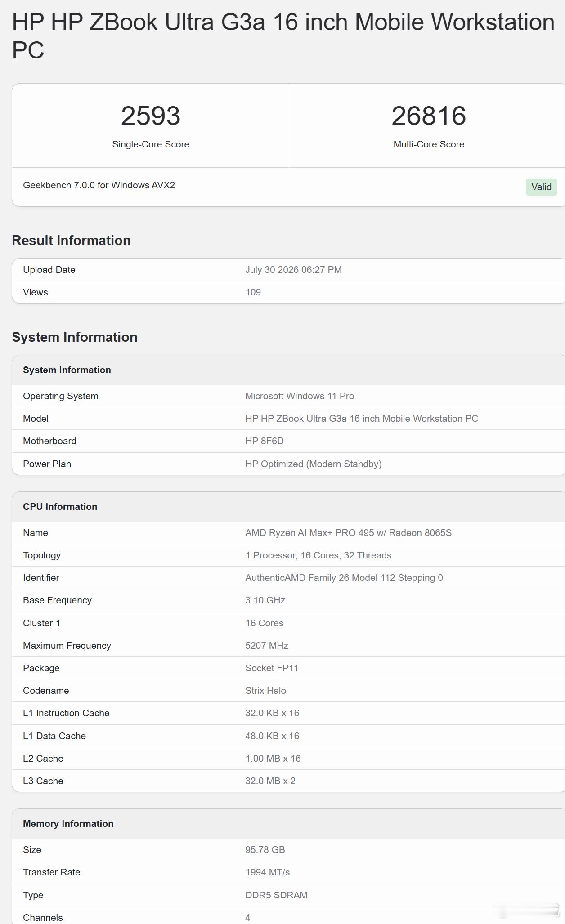Click AuthenticAMD Family 26 identifier value

[344, 578]
